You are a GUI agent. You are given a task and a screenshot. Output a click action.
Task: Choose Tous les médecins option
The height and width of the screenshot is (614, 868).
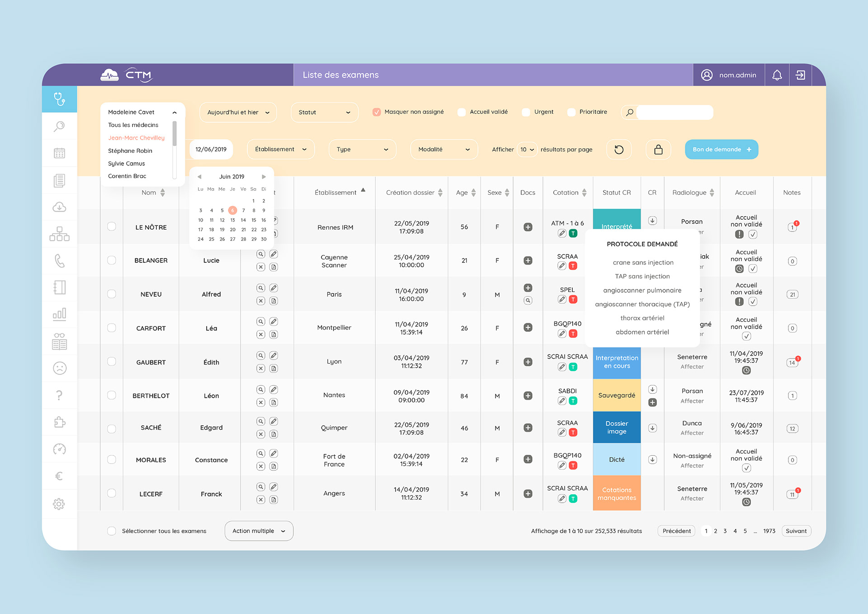[x=133, y=125]
